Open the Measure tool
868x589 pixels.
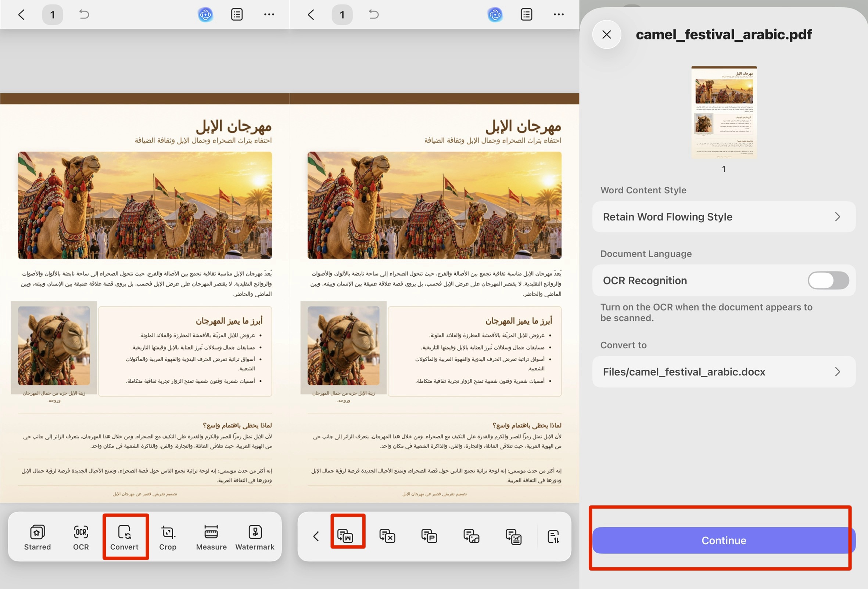(211, 537)
